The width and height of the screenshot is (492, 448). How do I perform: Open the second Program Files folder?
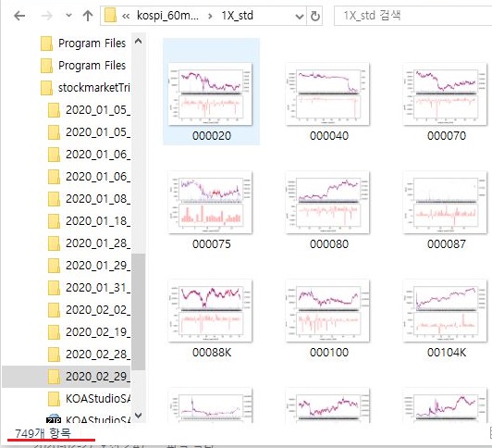point(92,66)
